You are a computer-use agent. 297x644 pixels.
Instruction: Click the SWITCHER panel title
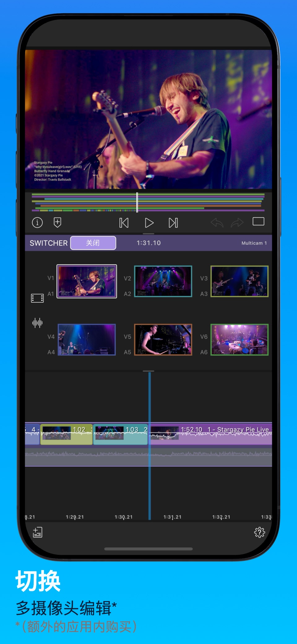point(49,243)
